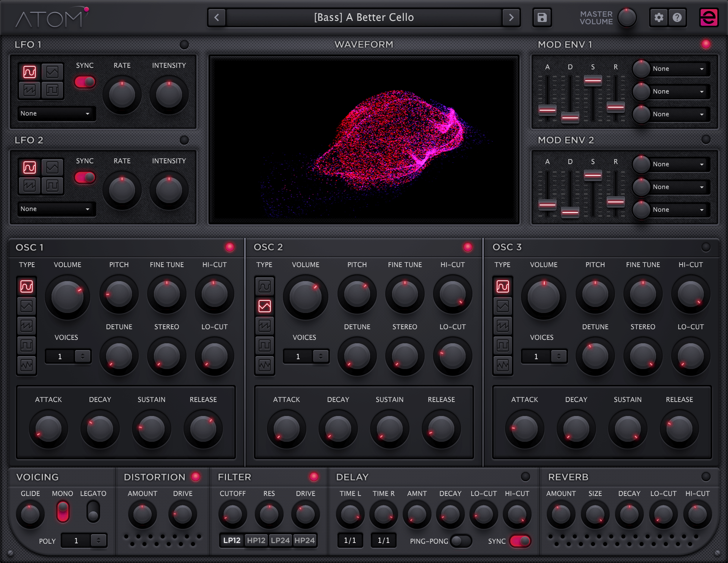
Task: Click the delay TIME L 1/1 value button
Action: click(350, 541)
